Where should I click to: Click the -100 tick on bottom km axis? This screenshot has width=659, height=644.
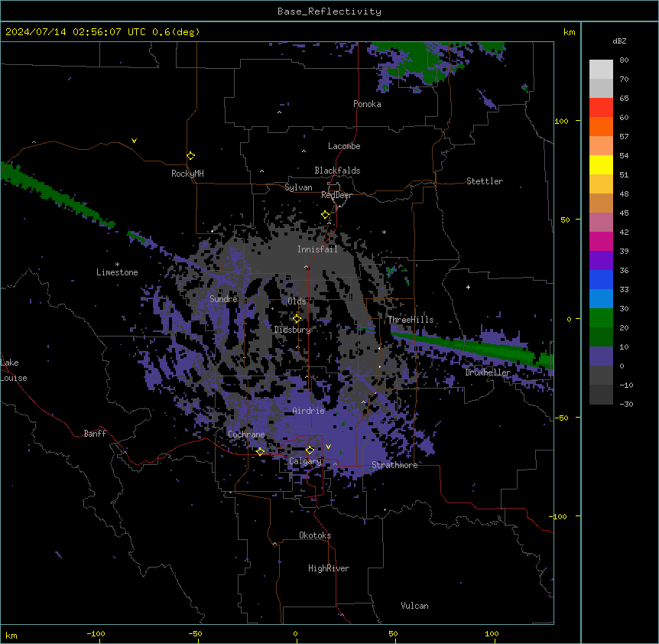click(x=96, y=633)
